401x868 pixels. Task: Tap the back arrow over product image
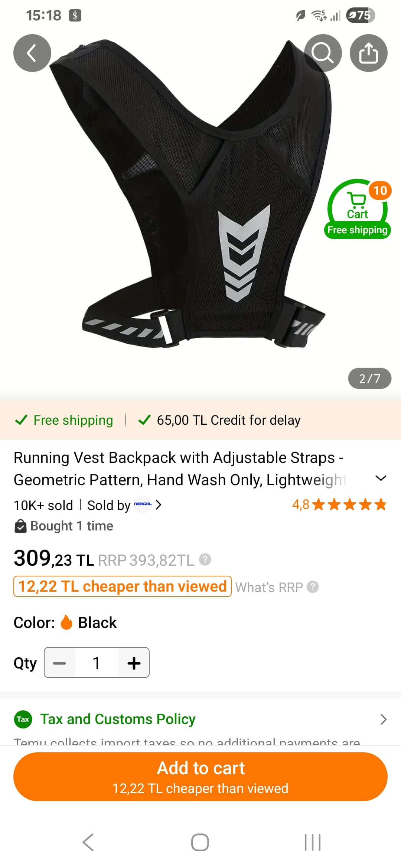click(x=32, y=53)
